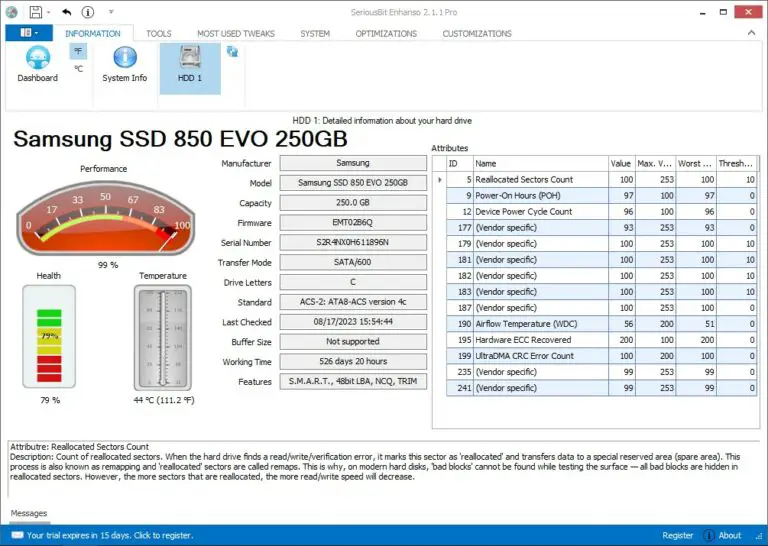Click the info icon in title bar
The width and height of the screenshot is (768, 546).
88,12
